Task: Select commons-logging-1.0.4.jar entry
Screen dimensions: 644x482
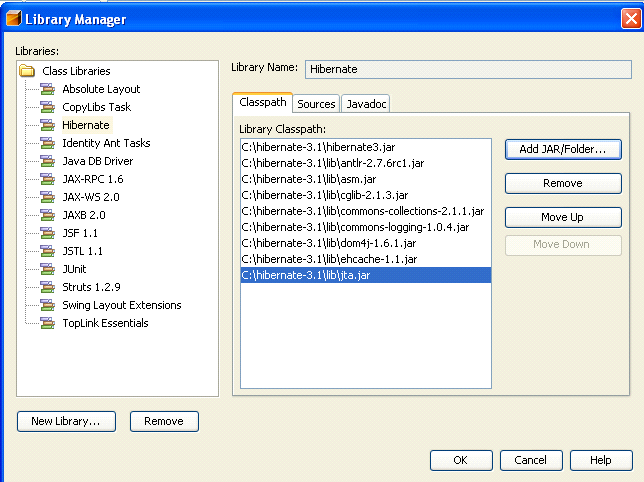Action: tap(366, 227)
